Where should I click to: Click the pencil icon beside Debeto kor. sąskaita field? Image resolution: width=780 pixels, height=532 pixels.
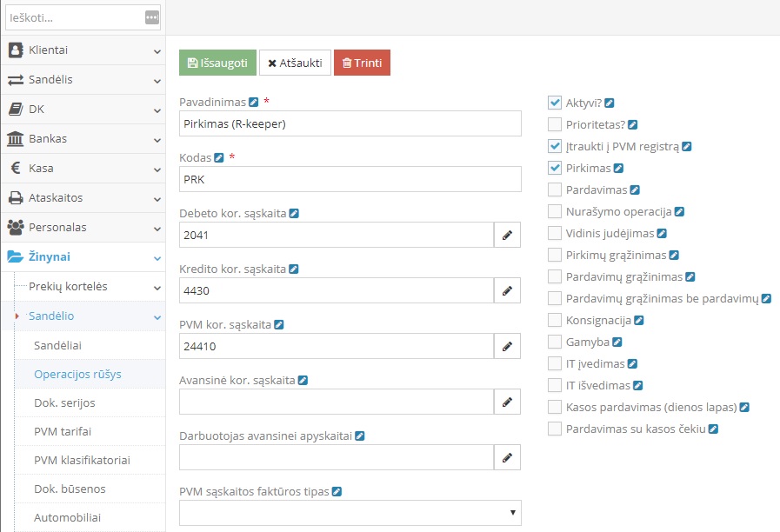[x=507, y=235]
